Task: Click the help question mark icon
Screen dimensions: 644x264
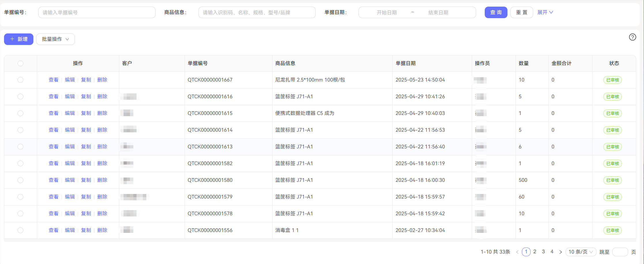Action: [632, 37]
